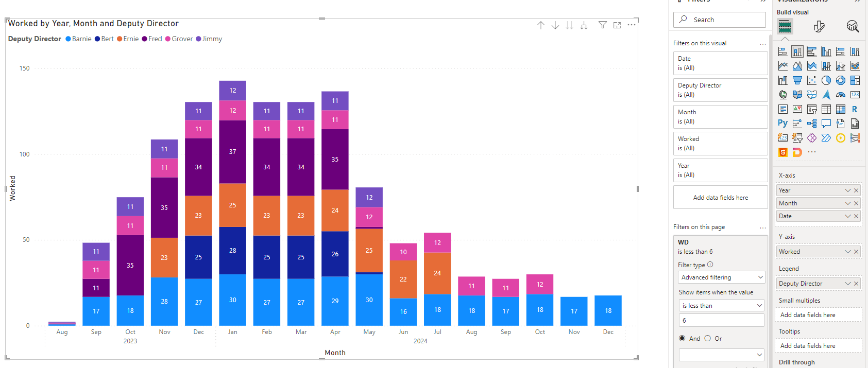Expand the Date filter card

point(720,63)
